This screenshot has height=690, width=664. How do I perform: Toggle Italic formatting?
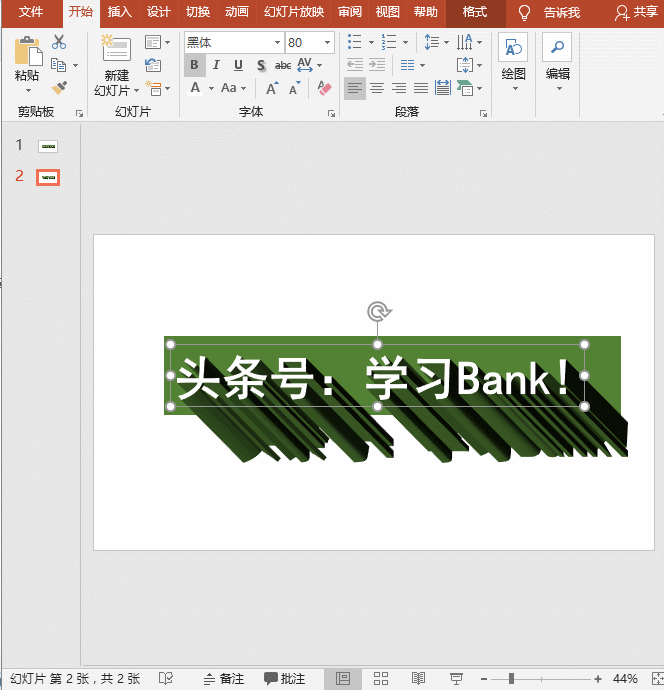[216, 65]
